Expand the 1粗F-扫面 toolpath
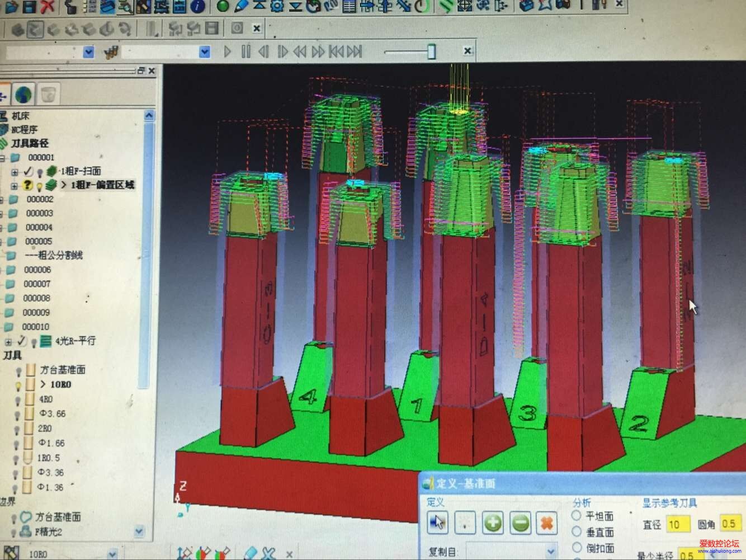 15,172
